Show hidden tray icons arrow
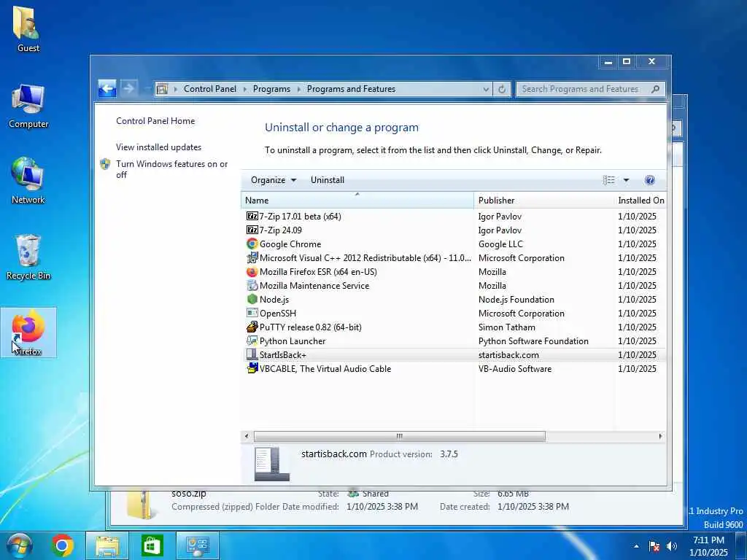 [x=636, y=546]
